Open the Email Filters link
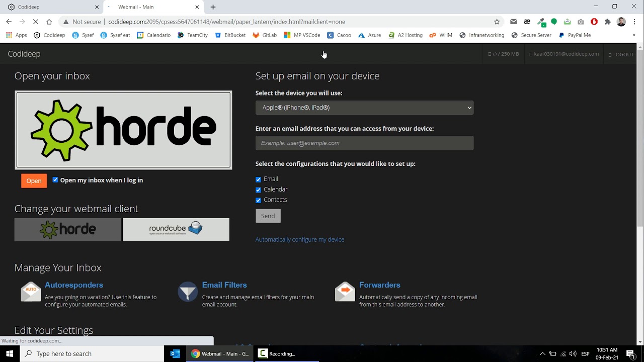Viewport: 644px width, 362px height. click(x=224, y=285)
